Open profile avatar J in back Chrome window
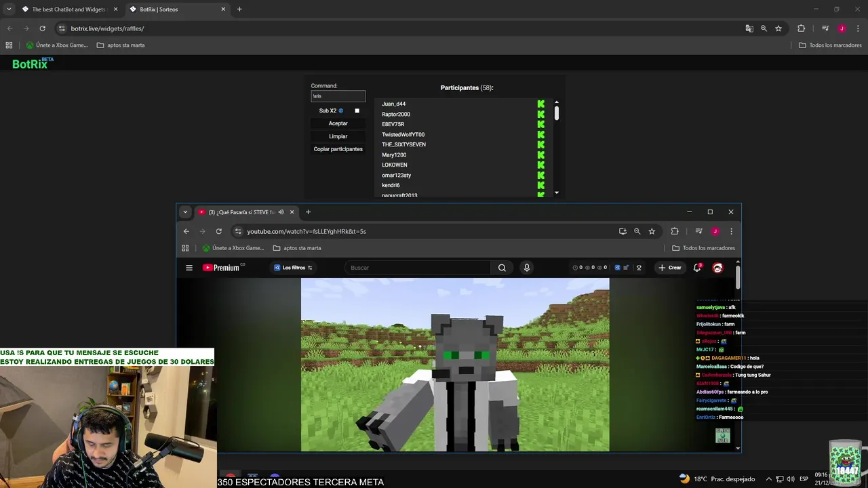 click(842, 28)
